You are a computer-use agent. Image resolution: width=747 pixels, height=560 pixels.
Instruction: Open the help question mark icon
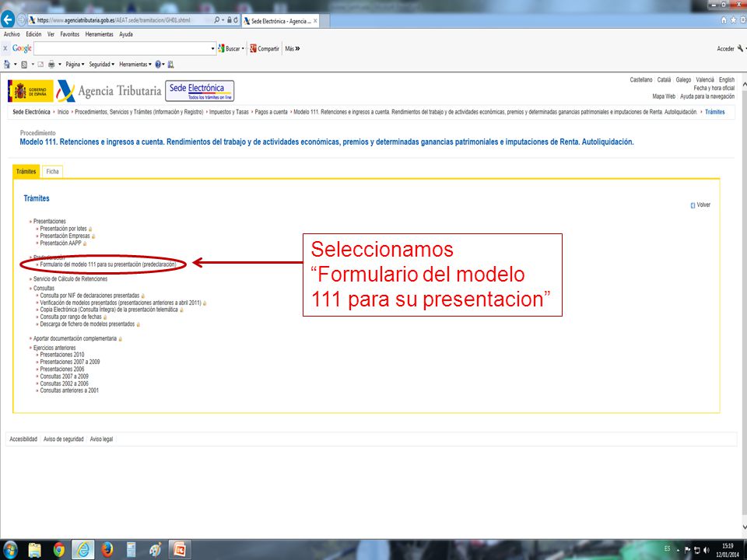158,65
